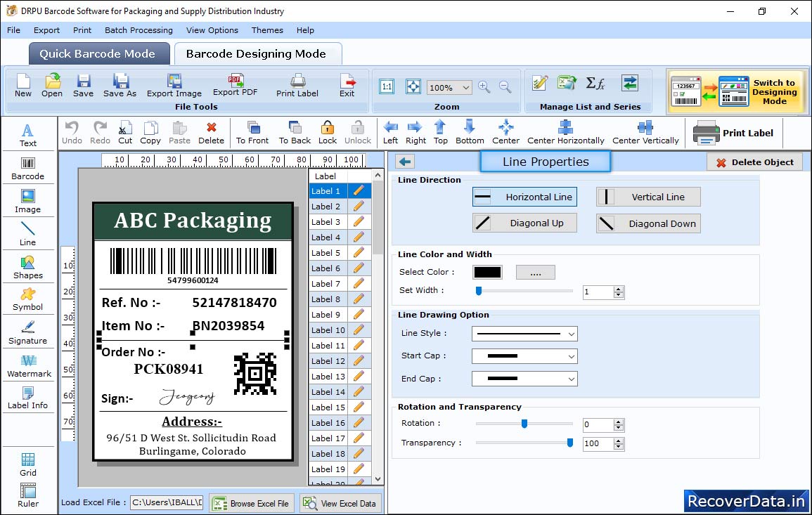Click Browse Excel File button
This screenshot has width=812, height=515.
pos(252,503)
